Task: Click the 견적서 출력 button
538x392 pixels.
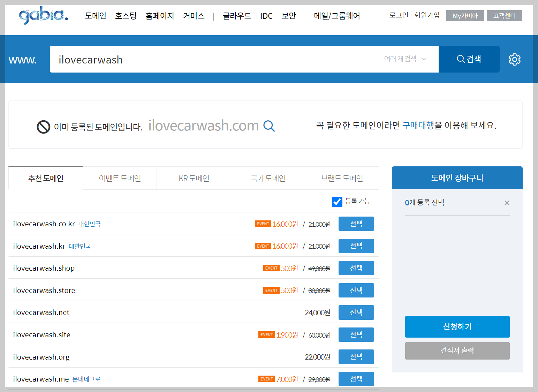Action: [x=457, y=350]
